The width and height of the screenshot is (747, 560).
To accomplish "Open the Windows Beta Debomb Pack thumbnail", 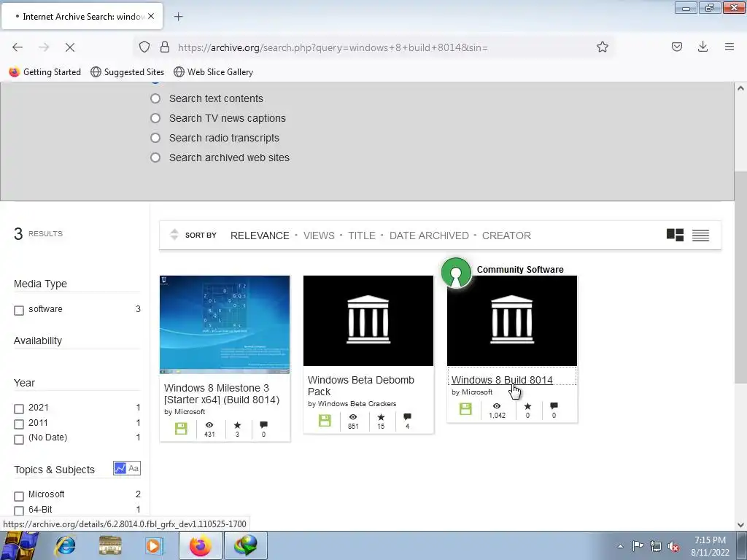I will point(368,321).
